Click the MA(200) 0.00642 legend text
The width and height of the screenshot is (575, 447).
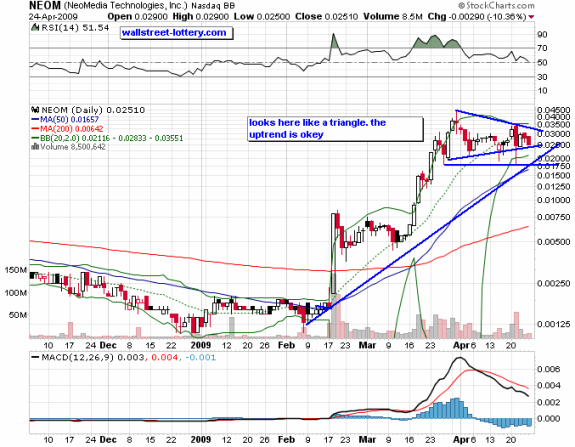[72, 129]
